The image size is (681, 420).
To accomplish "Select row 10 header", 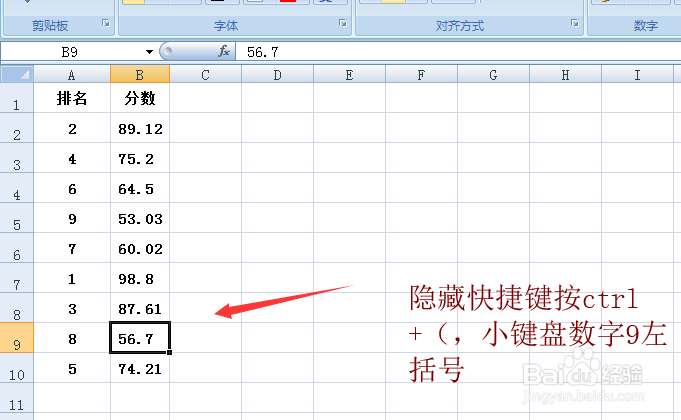I will (17, 368).
